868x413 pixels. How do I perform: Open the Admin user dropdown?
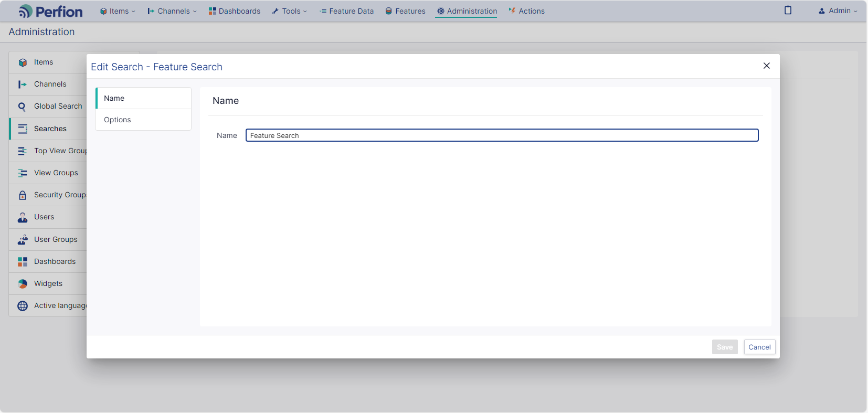coord(838,10)
